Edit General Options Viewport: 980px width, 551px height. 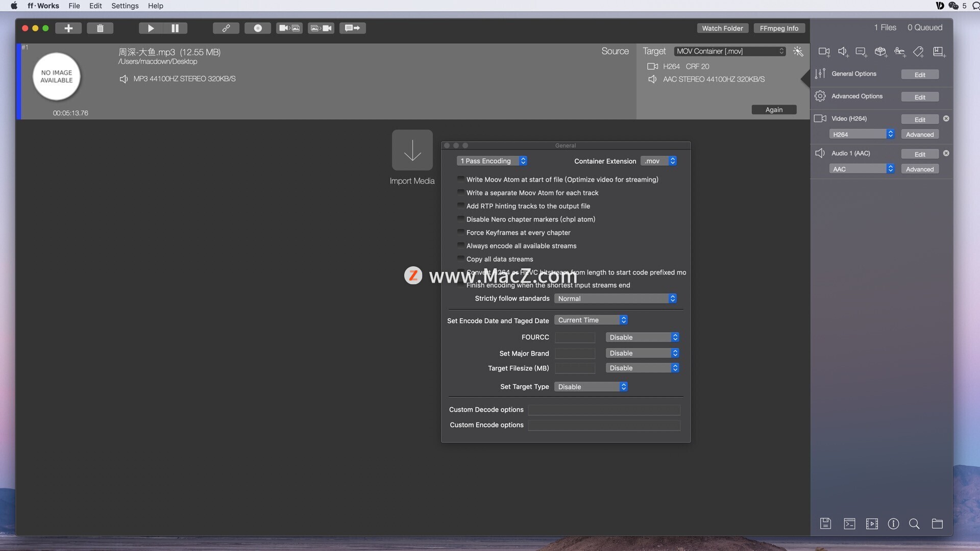tap(920, 74)
